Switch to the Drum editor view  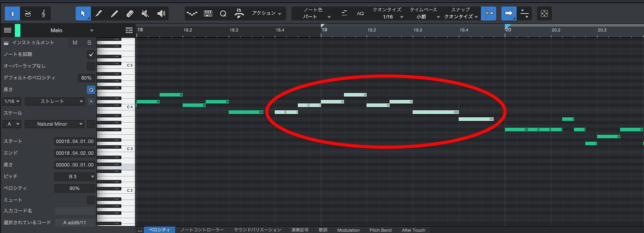point(28,13)
